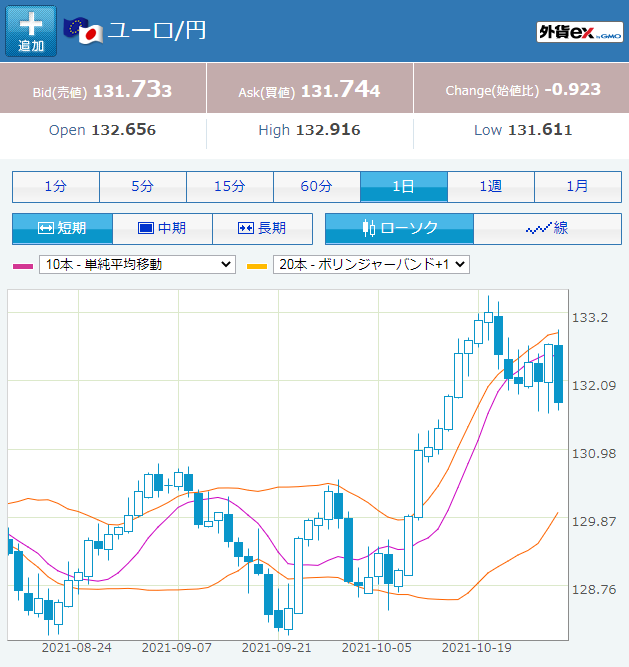The height and width of the screenshot is (667, 629).
Task: Open the 外貨ex by GMO logo link
Action: tap(580, 32)
